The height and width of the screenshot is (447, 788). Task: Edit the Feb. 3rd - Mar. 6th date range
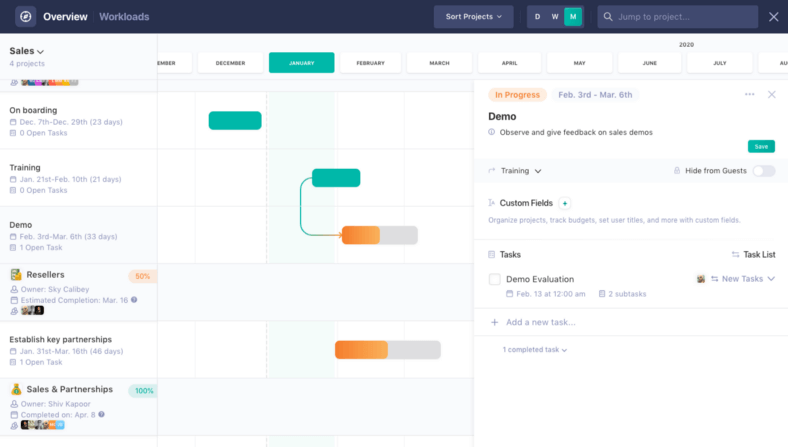click(x=595, y=95)
